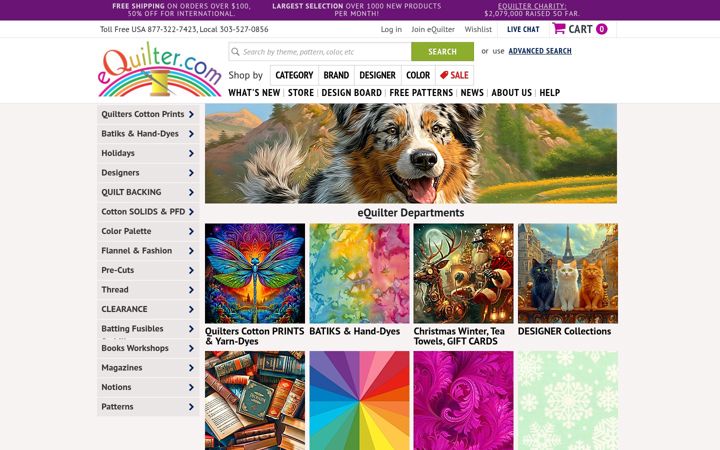Screen dimensions: 720x450
Task: Click the cart item count badge
Action: point(601,29)
